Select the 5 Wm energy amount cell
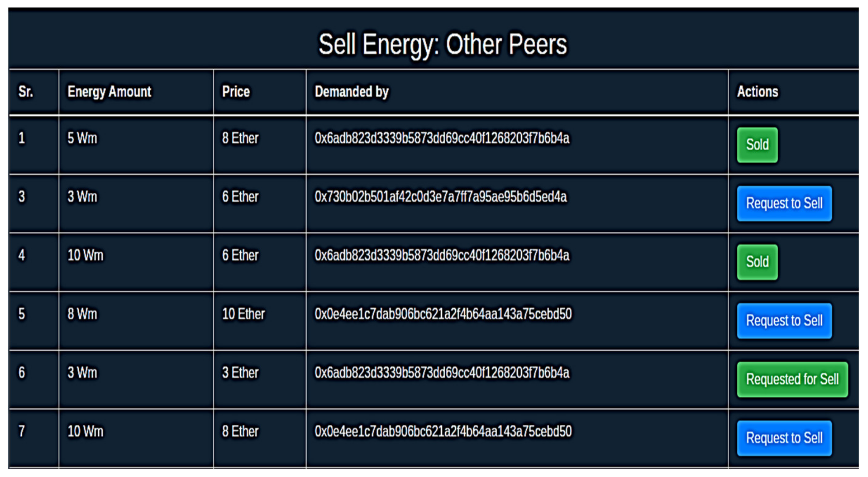868x477 pixels. pyautogui.click(x=82, y=138)
